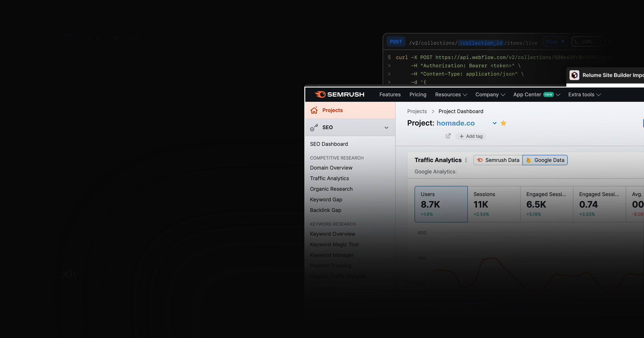644x338 pixels.
Task: Open the Pricing menu item
Action: 418,94
